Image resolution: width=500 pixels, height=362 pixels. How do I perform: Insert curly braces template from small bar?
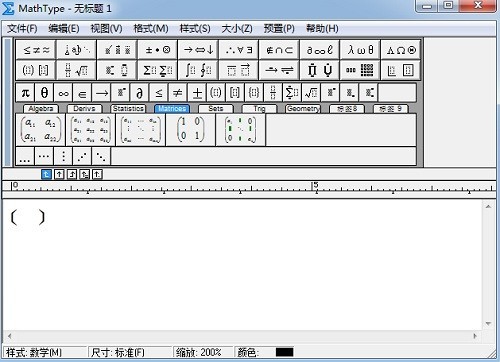pyautogui.click(x=254, y=93)
